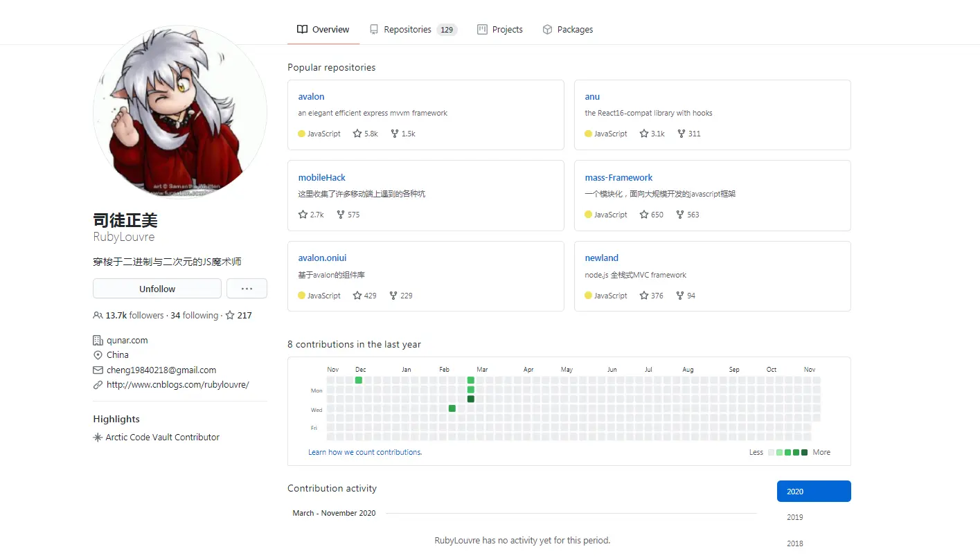Open Learn how we count contributions link
The width and height of the screenshot is (980, 558).
click(x=365, y=452)
